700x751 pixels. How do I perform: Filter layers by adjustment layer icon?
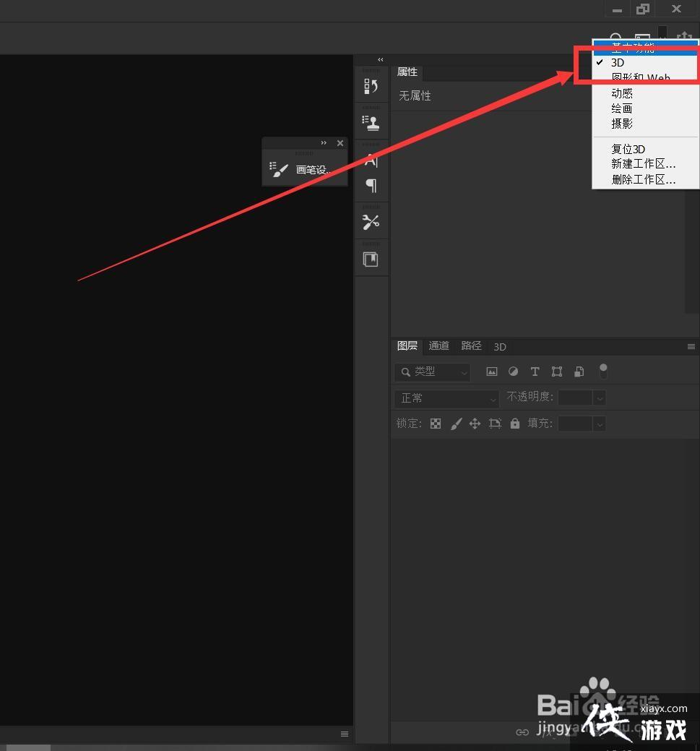point(513,372)
